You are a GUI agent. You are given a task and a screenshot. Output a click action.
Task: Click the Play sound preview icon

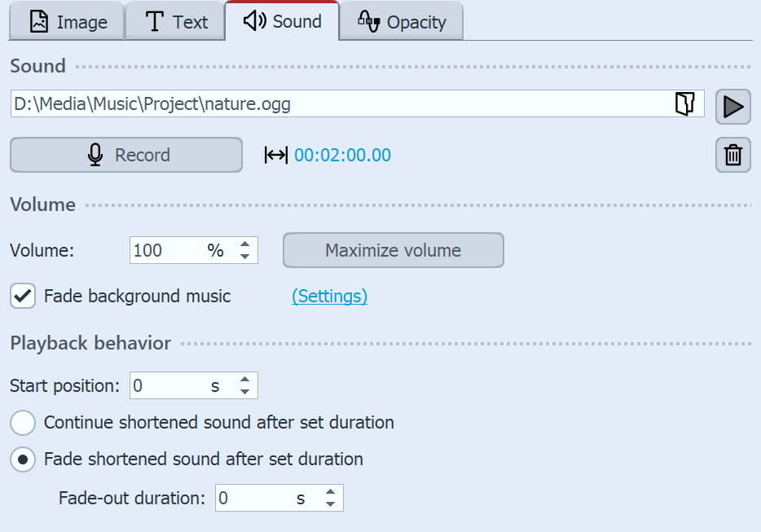tap(732, 106)
